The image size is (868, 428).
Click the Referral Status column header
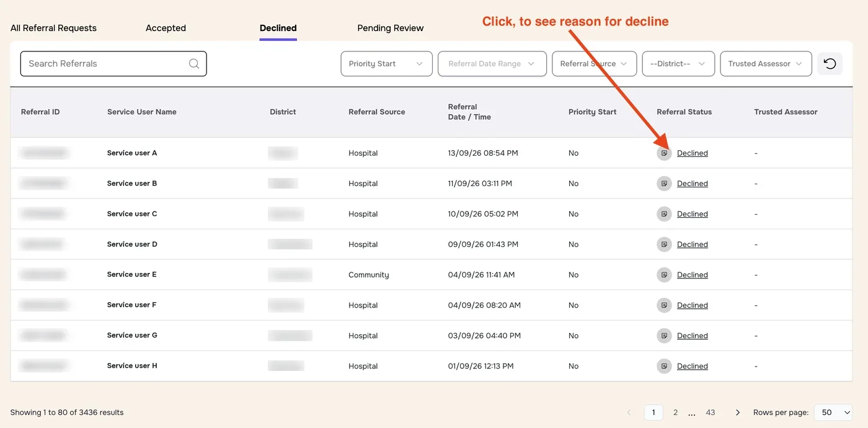[684, 112]
